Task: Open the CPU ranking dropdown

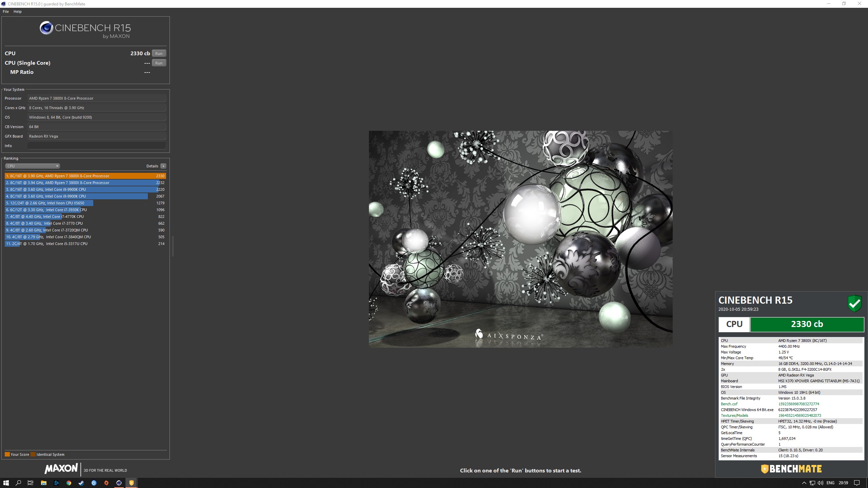Action: pos(33,166)
